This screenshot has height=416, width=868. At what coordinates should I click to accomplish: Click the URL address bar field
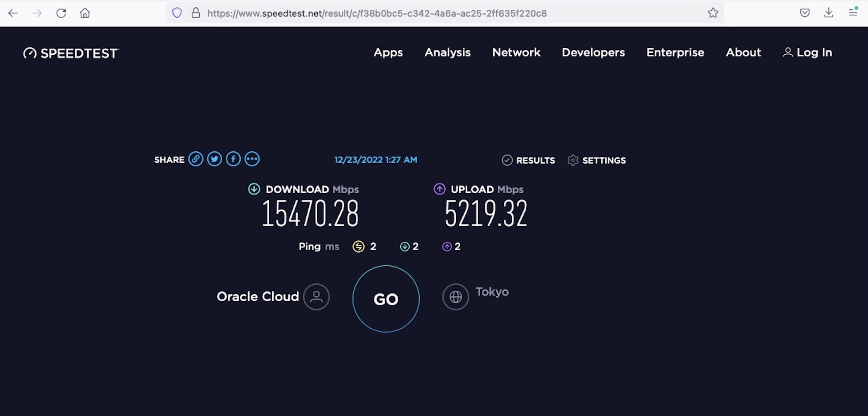(427, 13)
